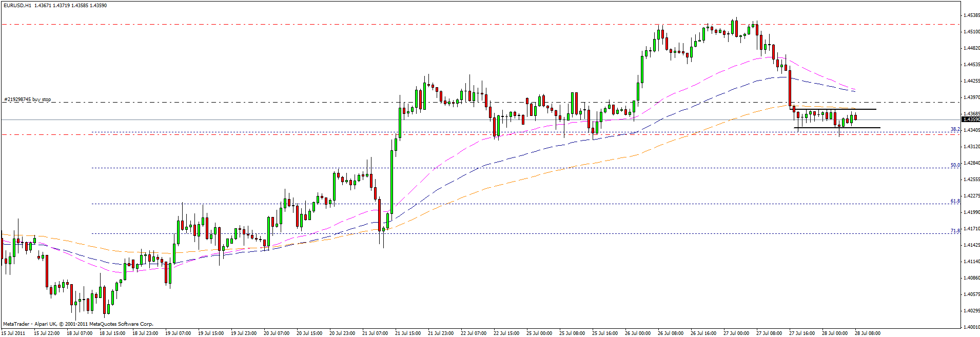Select the #219298745 buy stop order label
The height and width of the screenshot is (337, 980).
28,100
